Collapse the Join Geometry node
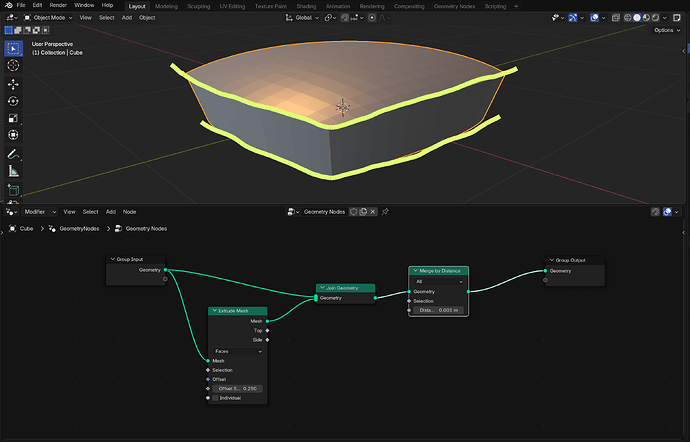The width and height of the screenshot is (690, 442). click(323, 288)
